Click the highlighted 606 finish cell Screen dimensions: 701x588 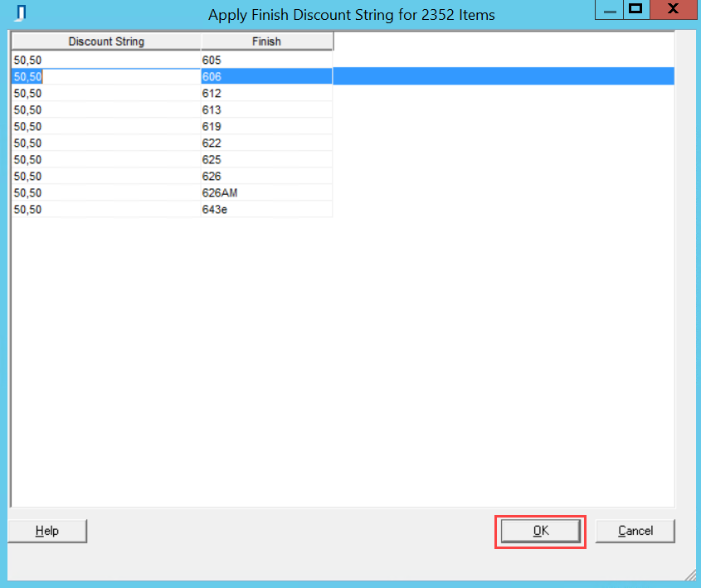[267, 76]
